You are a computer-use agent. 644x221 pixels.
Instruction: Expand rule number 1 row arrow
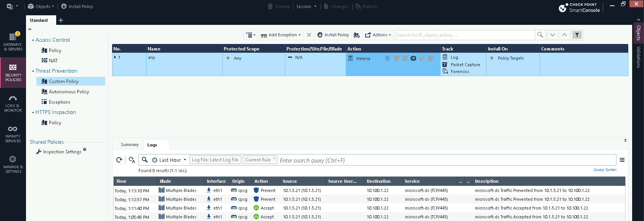click(x=115, y=57)
